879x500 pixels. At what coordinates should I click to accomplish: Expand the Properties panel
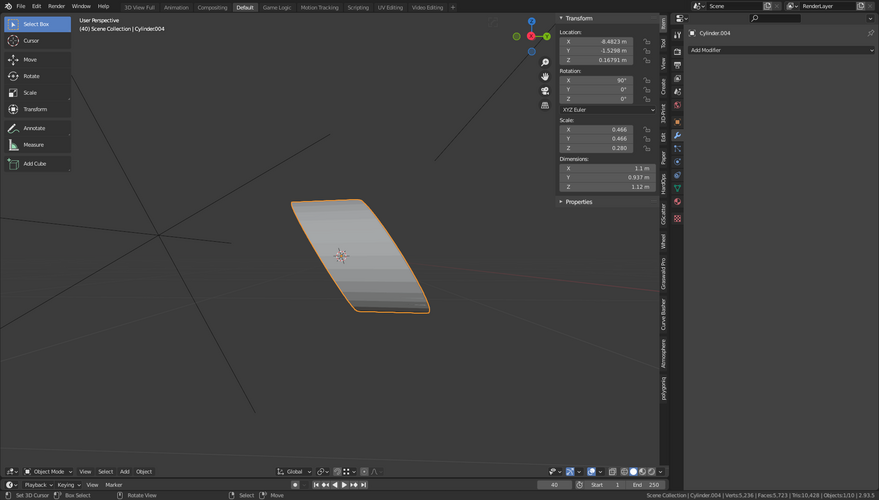[x=578, y=202]
